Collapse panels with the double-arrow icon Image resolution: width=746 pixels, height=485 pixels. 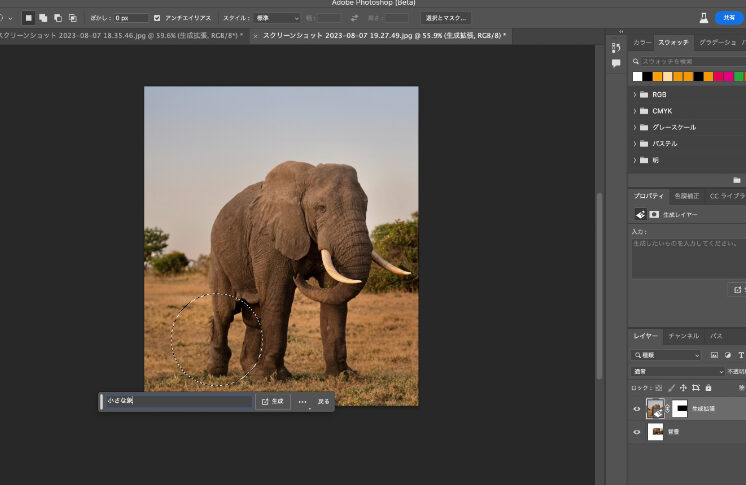tap(621, 31)
